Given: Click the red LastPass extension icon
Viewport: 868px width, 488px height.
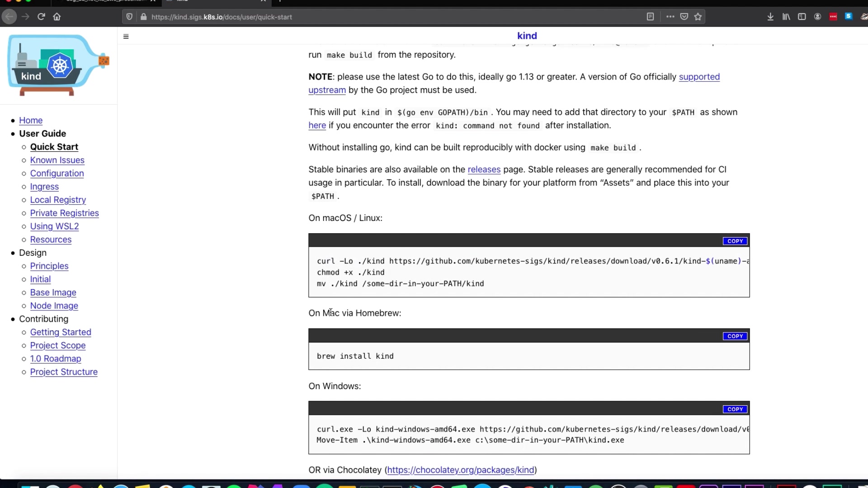Looking at the screenshot, I should pyautogui.click(x=833, y=17).
